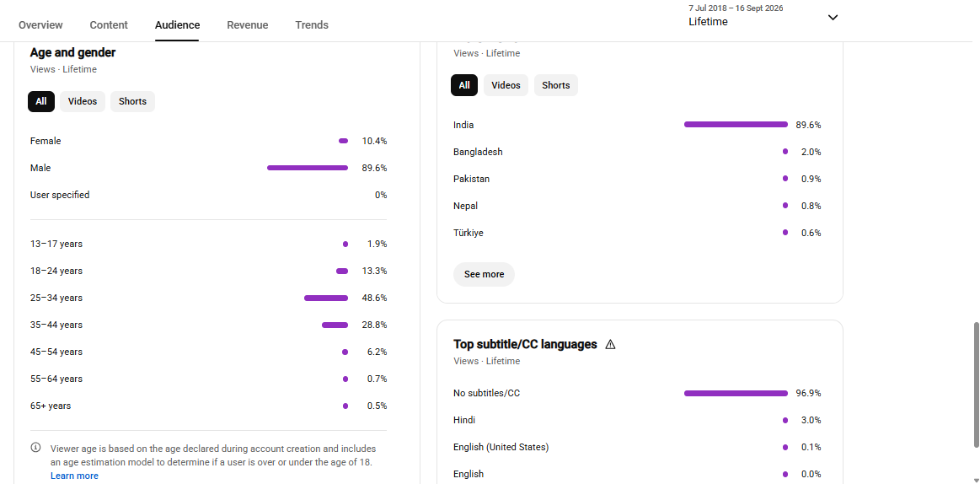The width and height of the screenshot is (980, 484).
Task: Click the Hindi subtitle language row
Action: (x=638, y=420)
